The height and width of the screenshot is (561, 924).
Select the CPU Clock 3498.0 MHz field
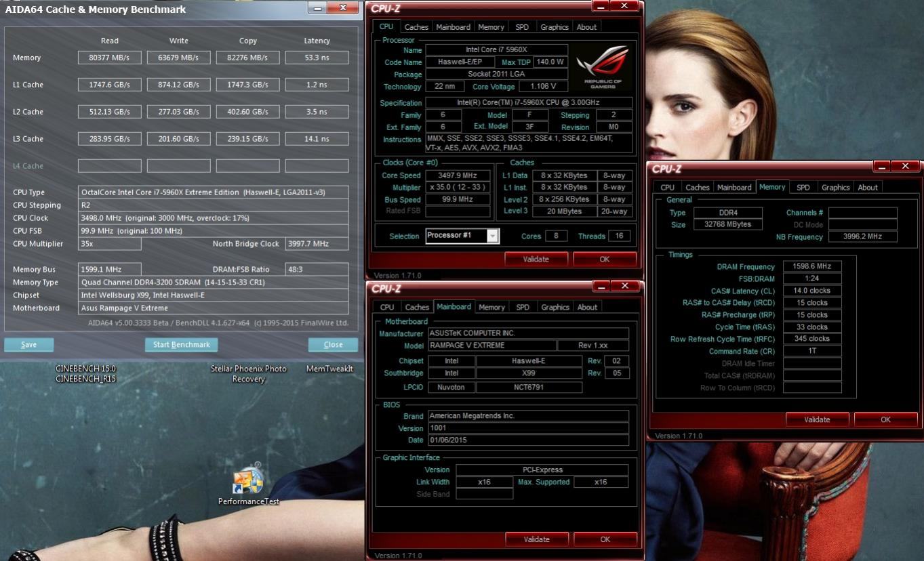click(214, 218)
